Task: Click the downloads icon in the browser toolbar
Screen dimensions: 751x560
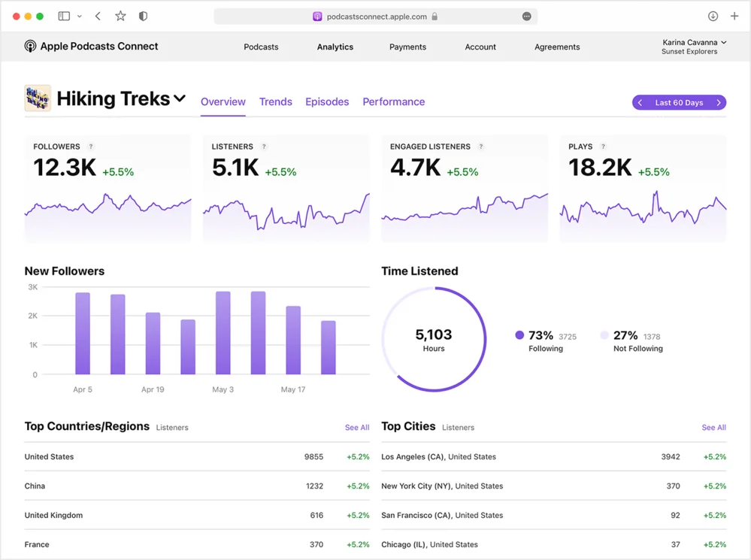Action: tap(712, 16)
